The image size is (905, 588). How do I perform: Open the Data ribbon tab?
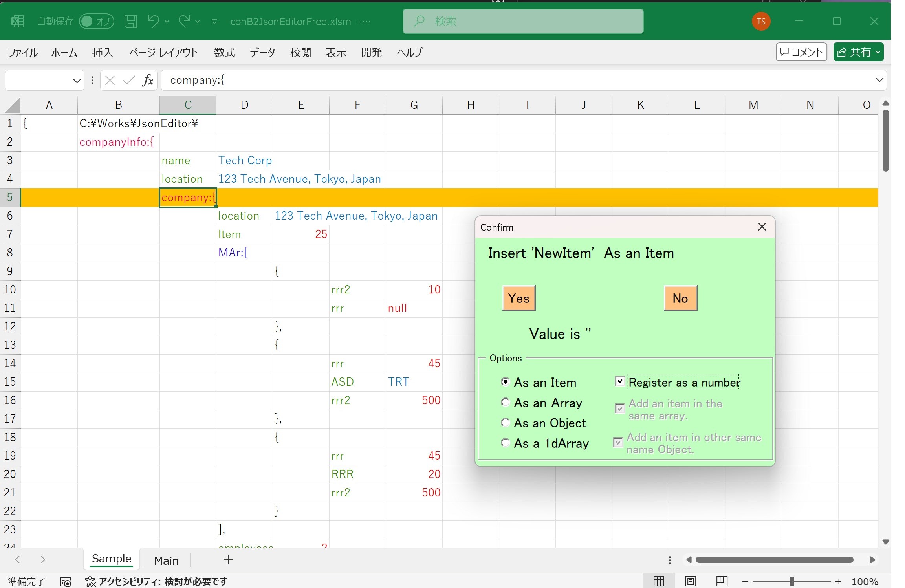click(x=262, y=52)
